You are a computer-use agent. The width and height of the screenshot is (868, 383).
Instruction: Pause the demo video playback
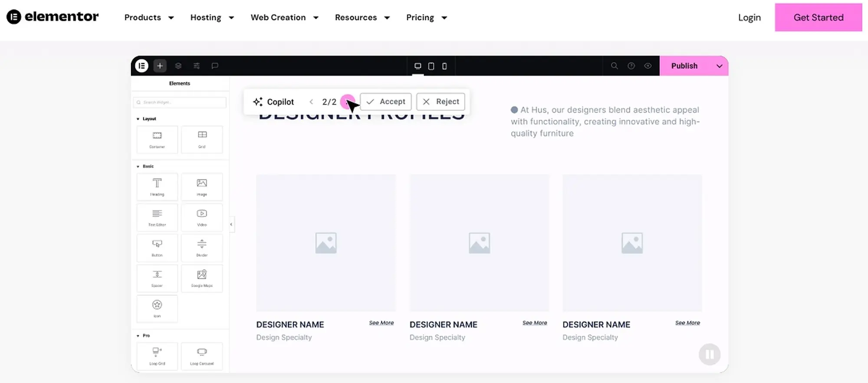[x=710, y=354]
